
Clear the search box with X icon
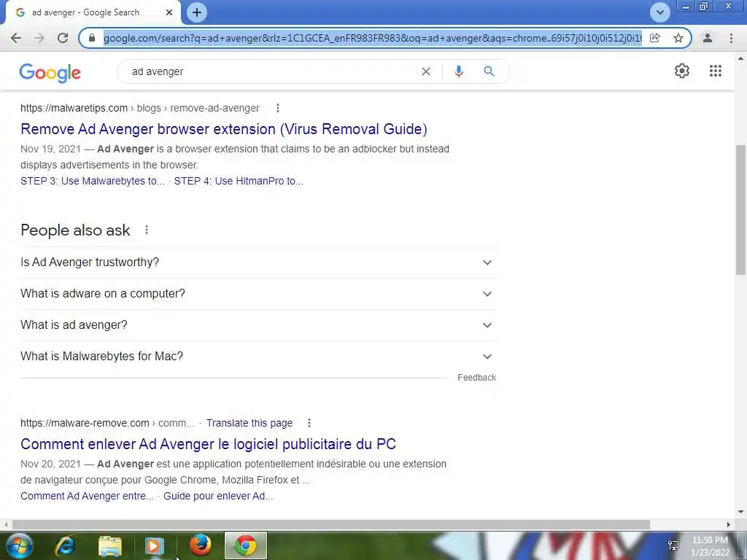pos(426,71)
